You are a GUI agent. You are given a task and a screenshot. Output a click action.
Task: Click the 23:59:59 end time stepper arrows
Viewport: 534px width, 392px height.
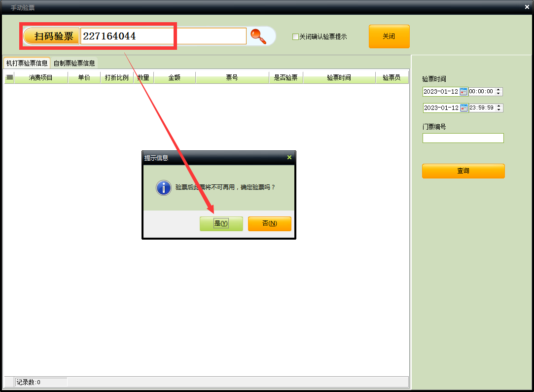[499, 108]
